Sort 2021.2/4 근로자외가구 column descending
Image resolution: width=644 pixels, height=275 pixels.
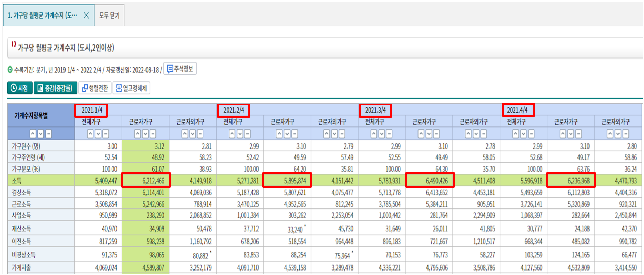pos(334,134)
